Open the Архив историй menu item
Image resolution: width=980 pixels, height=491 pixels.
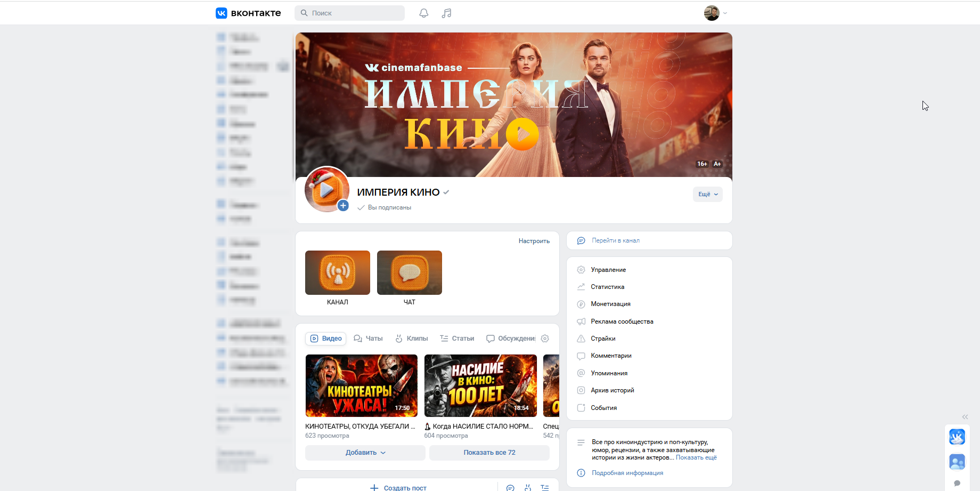pyautogui.click(x=649, y=390)
